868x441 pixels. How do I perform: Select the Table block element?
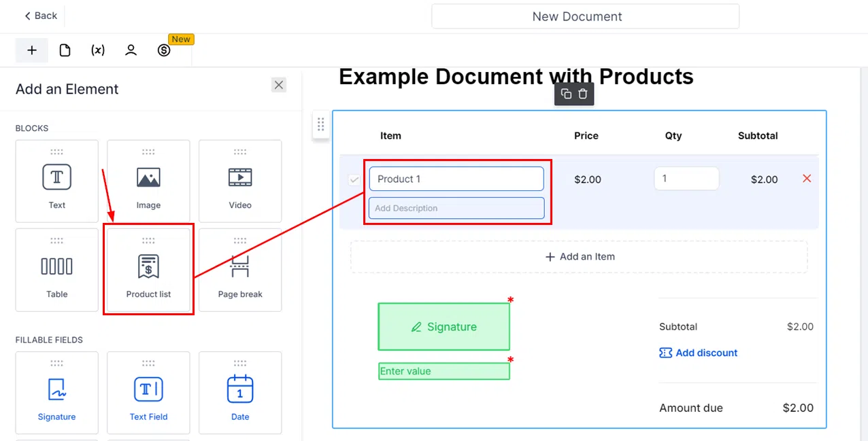click(57, 270)
